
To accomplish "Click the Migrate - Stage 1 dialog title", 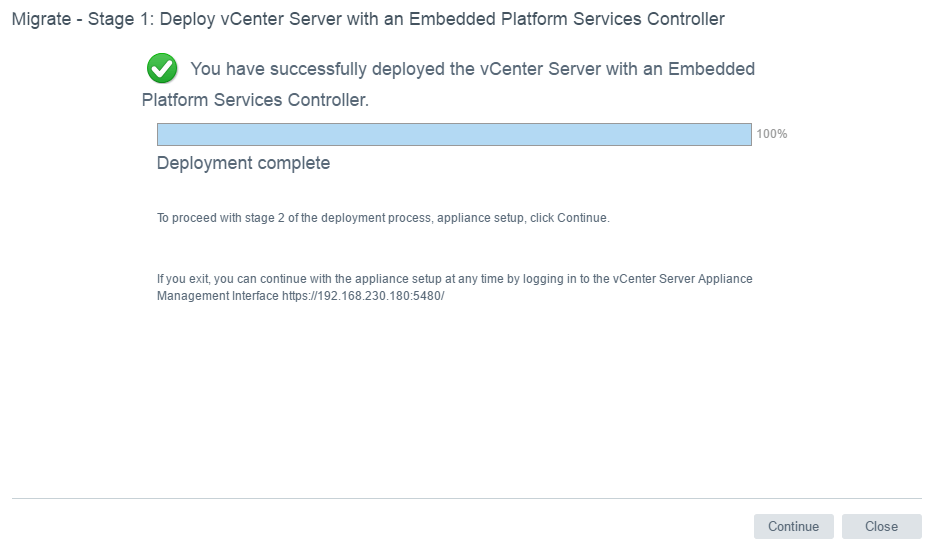I will tap(368, 19).
